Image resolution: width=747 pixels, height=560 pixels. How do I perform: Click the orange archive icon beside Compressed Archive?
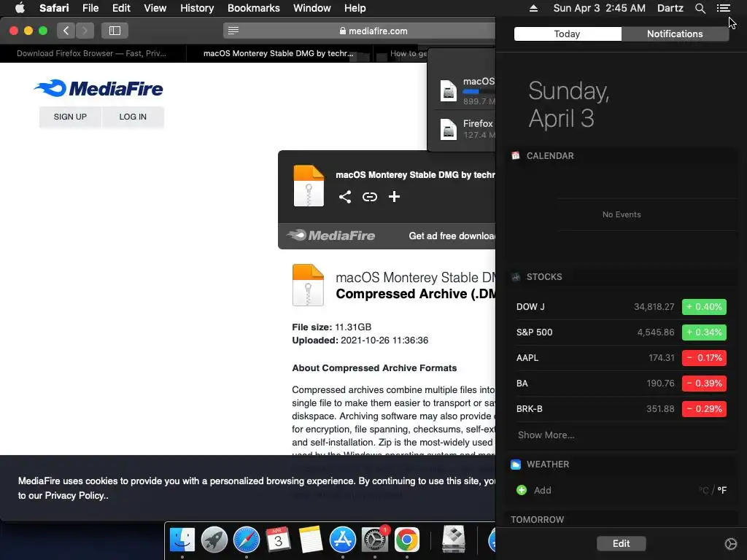pyautogui.click(x=309, y=285)
